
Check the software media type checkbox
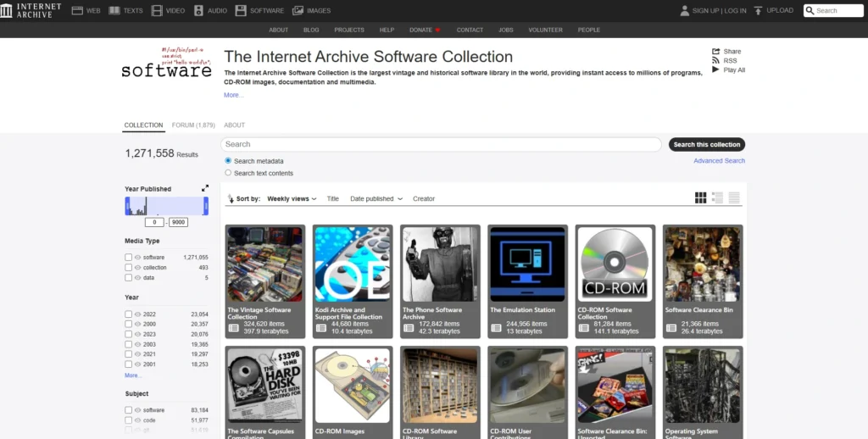pos(129,258)
